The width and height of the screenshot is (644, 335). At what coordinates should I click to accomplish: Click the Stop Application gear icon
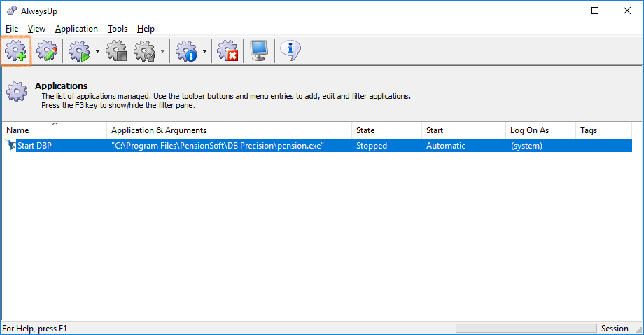(115, 51)
